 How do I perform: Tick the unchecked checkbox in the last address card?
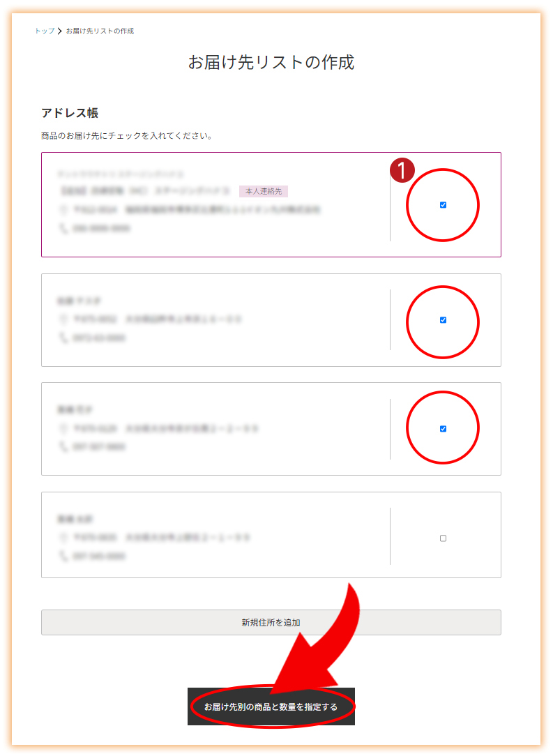(443, 538)
